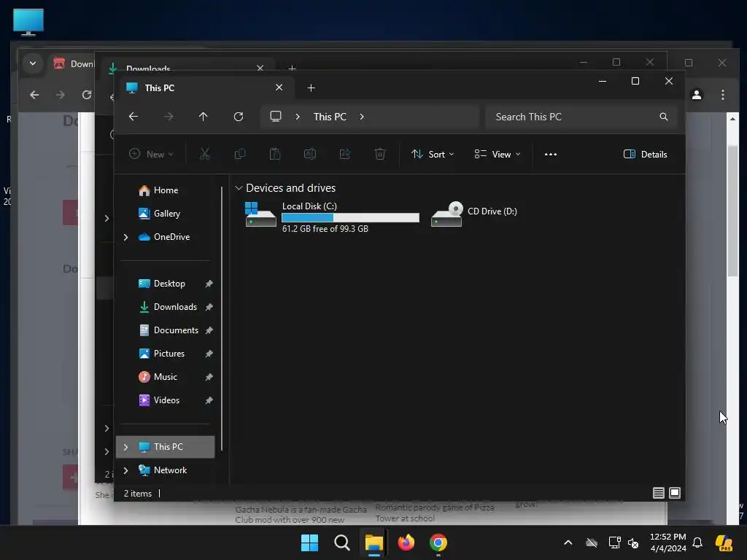Click "61.2 GB free of 99.3 GB" text

click(x=325, y=229)
